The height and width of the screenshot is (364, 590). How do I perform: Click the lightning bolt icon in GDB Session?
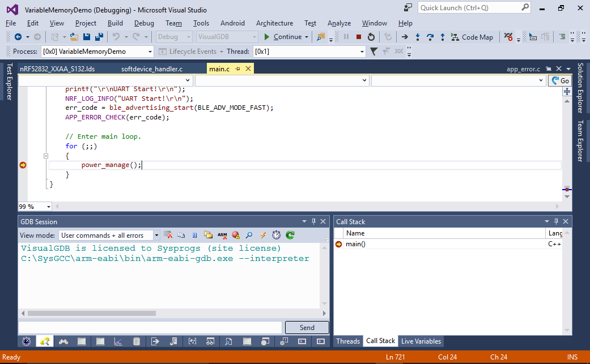click(x=263, y=235)
